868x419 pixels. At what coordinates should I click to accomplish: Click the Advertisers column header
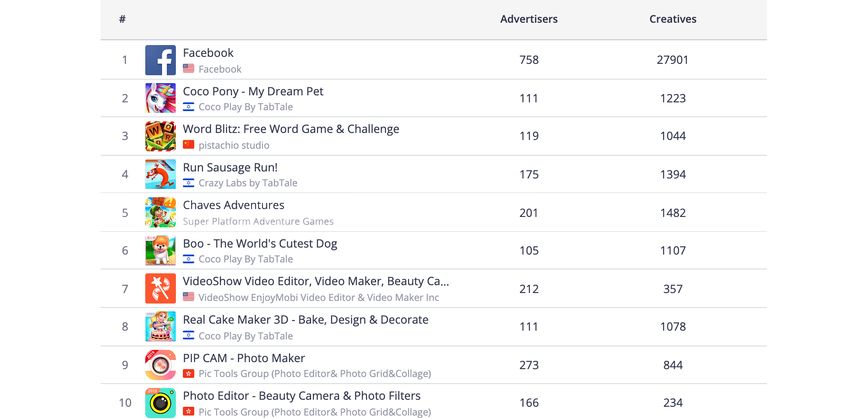click(x=529, y=19)
